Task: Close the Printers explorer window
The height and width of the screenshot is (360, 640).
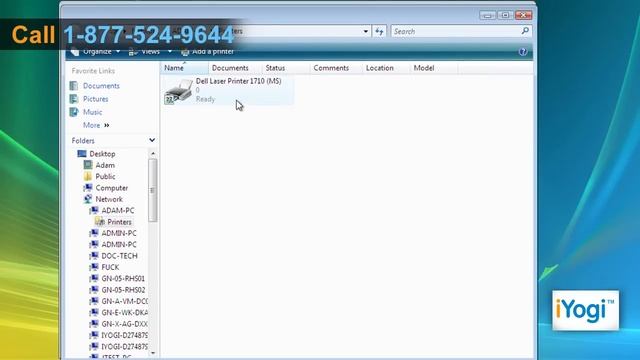Action: 523,15
